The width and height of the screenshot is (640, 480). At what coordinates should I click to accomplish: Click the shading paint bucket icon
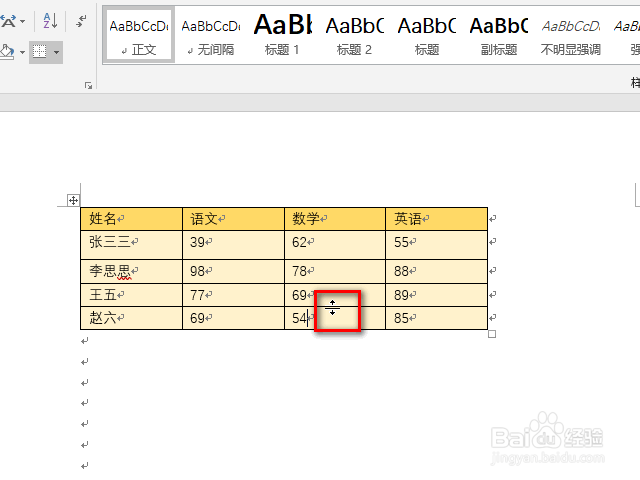7,52
